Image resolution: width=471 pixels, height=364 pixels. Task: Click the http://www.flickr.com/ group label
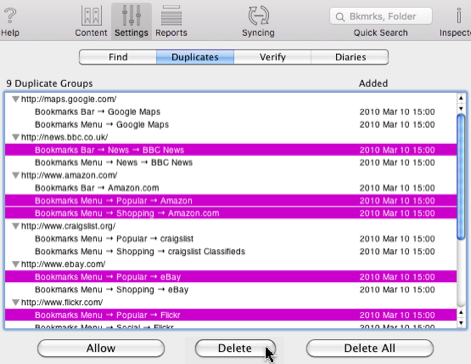click(x=62, y=302)
